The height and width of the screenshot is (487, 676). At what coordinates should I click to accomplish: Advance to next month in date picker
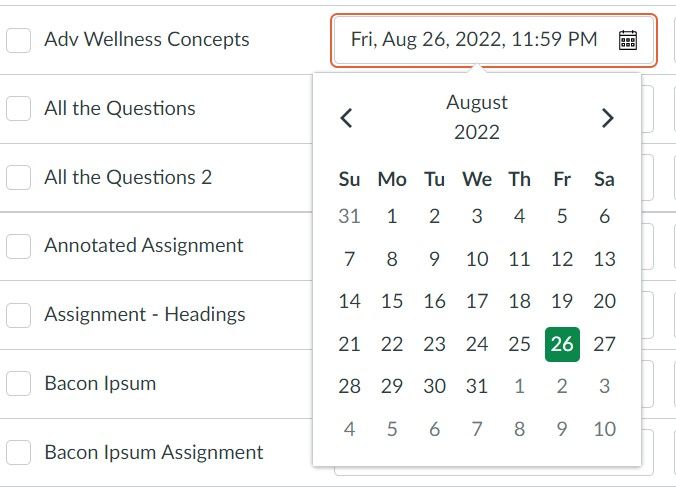click(x=607, y=118)
